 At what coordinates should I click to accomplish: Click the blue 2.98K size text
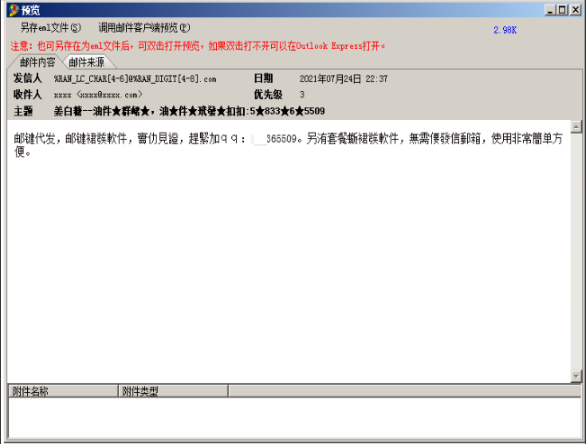pos(505,30)
